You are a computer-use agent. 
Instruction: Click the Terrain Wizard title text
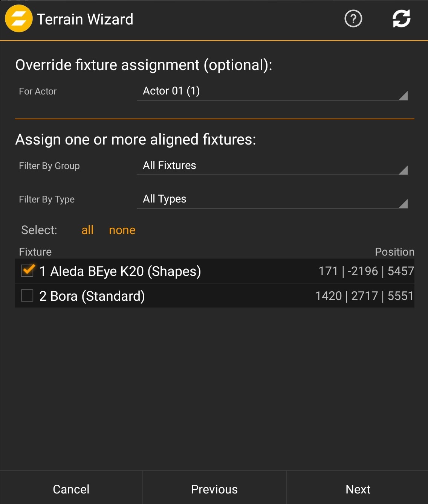pyautogui.click(x=85, y=19)
